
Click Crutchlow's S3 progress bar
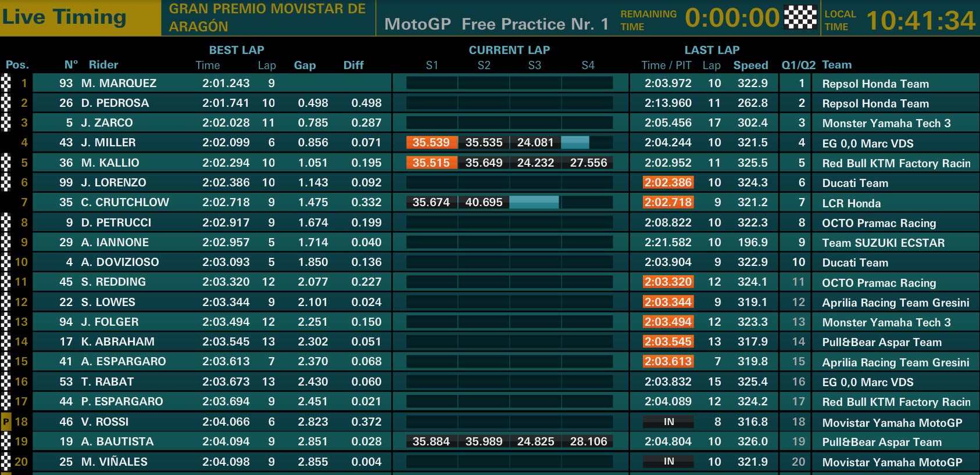tap(534, 202)
